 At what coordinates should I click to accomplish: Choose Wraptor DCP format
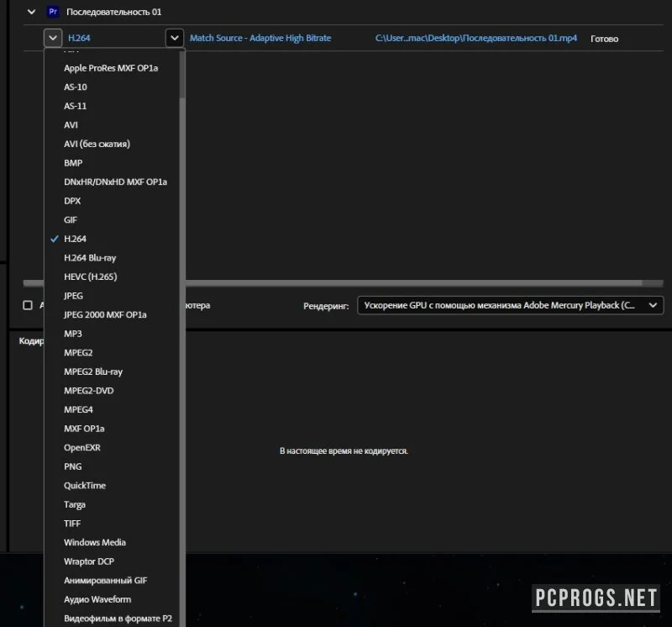click(89, 561)
